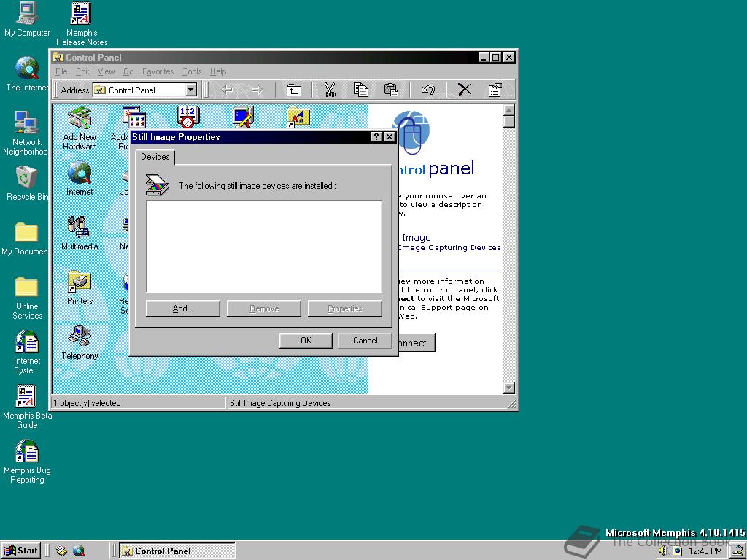This screenshot has width=747, height=560.
Task: Open the Tools menu
Action: click(192, 71)
